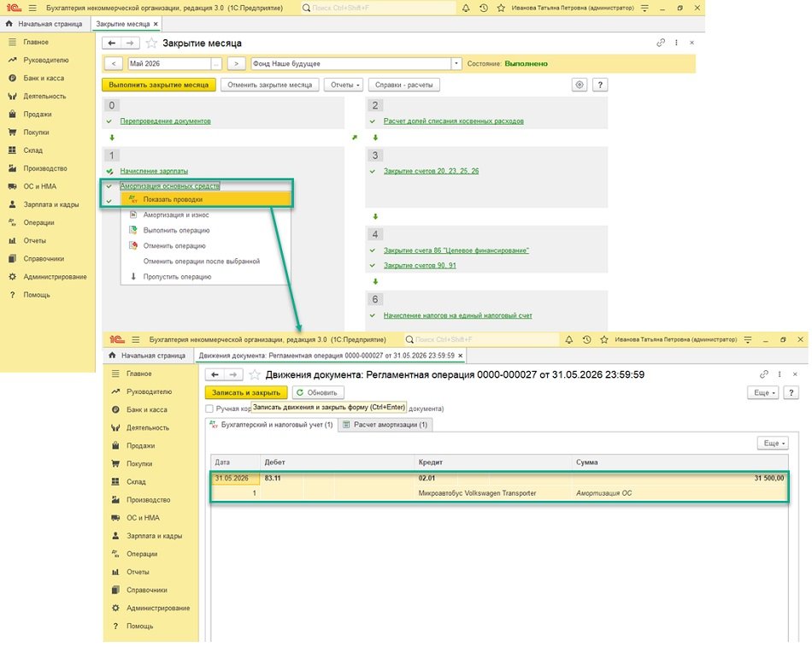Viewport: 812px width, 647px height.
Task: Open Главное section in top sidebar
Action: tap(36, 42)
